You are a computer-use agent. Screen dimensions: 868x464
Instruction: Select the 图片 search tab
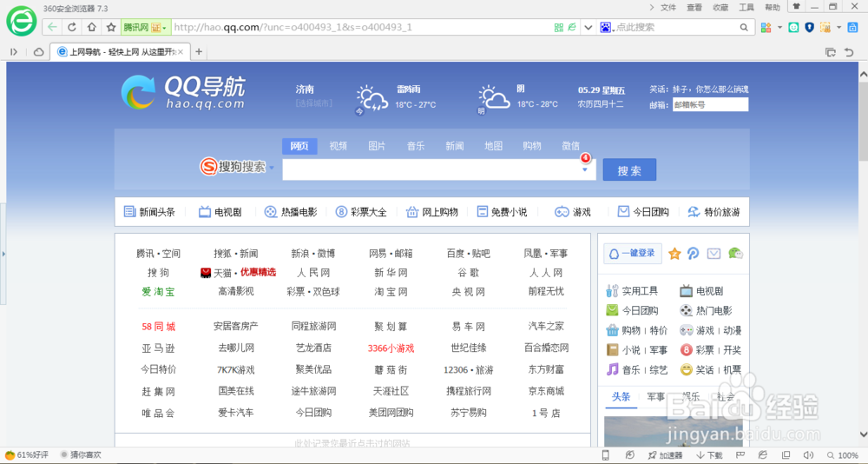377,146
